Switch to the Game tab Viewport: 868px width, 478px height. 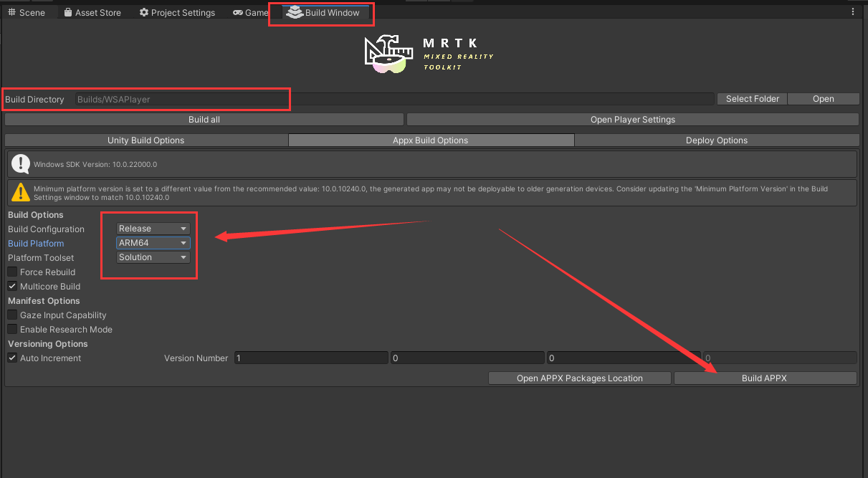(x=250, y=12)
